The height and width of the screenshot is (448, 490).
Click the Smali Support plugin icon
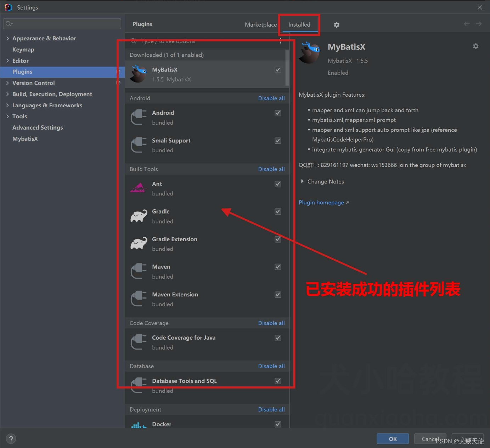(x=138, y=145)
